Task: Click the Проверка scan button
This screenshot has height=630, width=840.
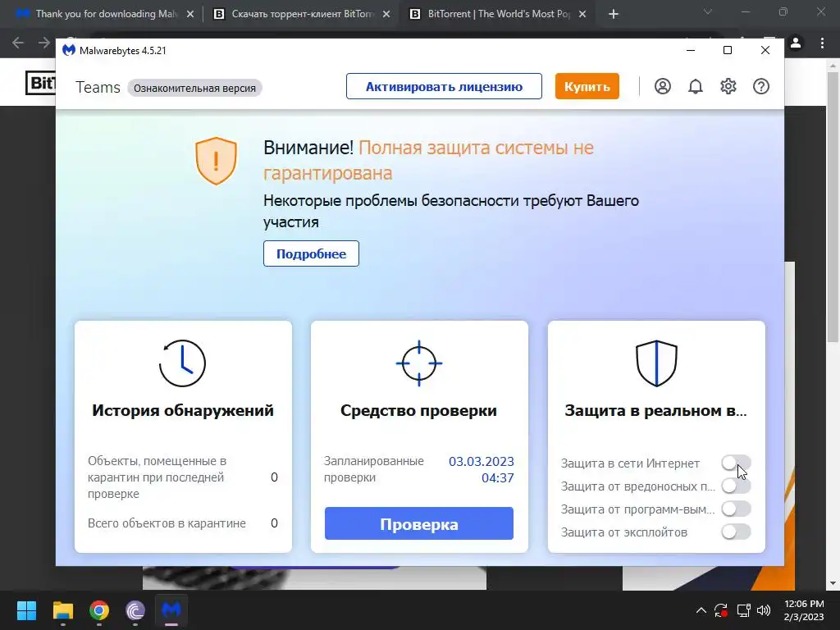Action: tap(419, 523)
